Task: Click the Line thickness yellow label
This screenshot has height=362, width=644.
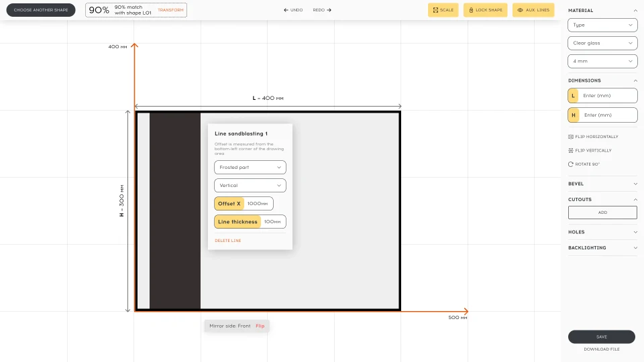Action: tap(237, 222)
